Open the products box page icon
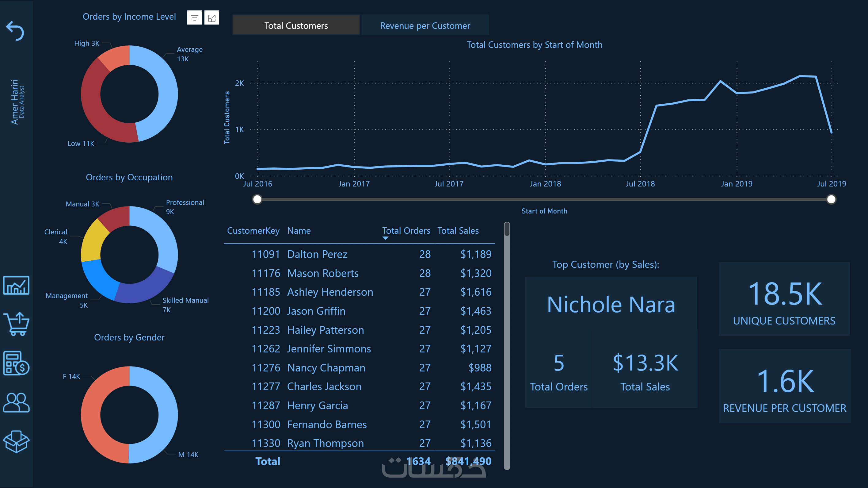Viewport: 868px width, 488px height. click(16, 441)
